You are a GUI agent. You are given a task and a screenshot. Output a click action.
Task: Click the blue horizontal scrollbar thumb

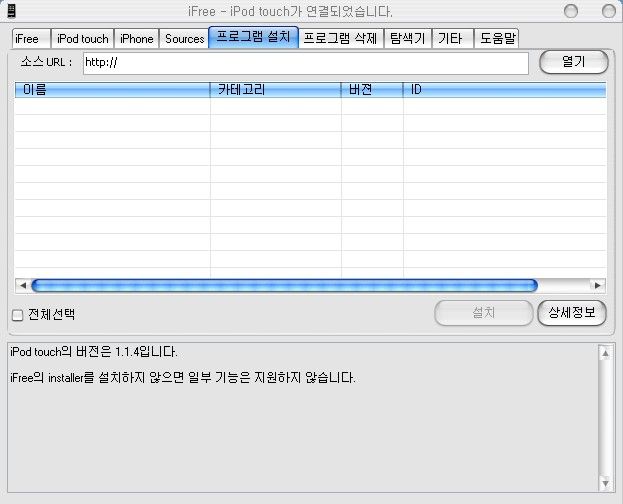pos(284,285)
